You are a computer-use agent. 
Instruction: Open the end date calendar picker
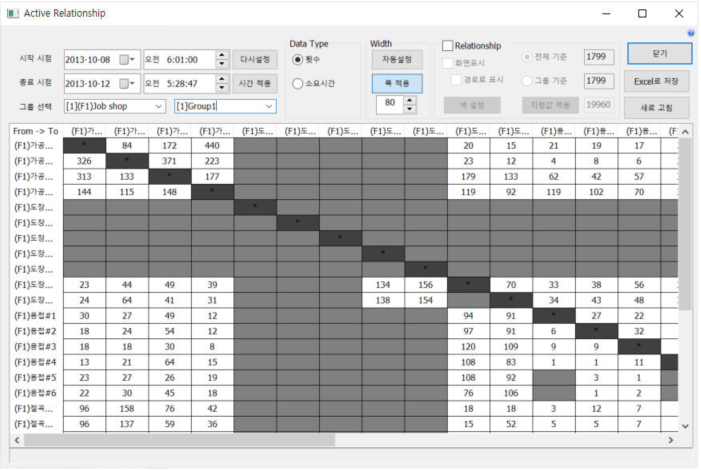[129, 82]
